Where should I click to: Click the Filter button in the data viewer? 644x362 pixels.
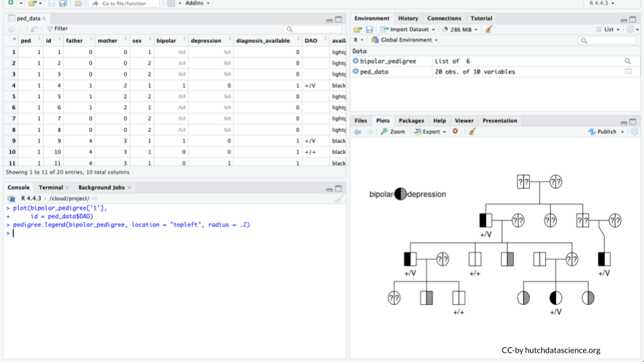(58, 29)
